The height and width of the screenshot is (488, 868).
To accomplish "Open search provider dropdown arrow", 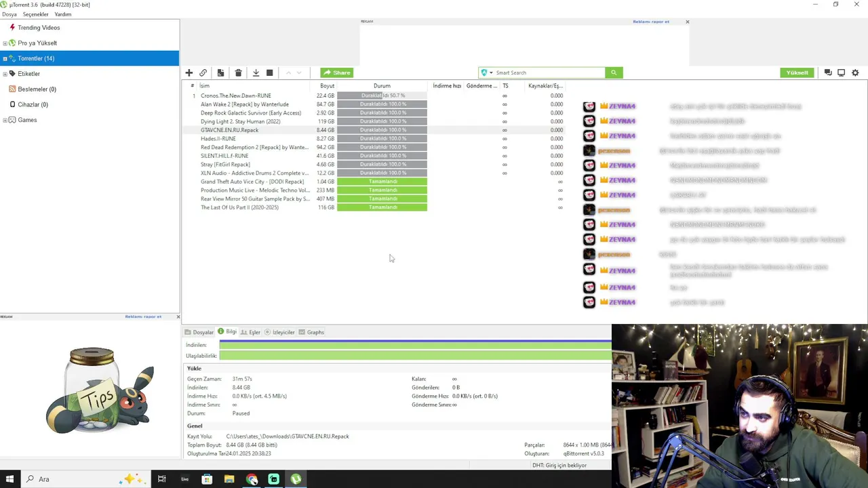I will click(x=491, y=73).
